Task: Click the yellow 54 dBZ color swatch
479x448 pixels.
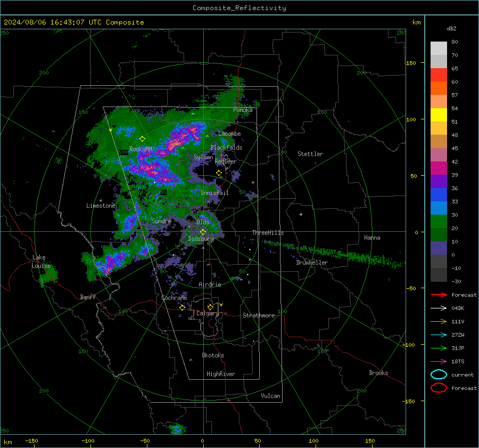Action: [439, 115]
